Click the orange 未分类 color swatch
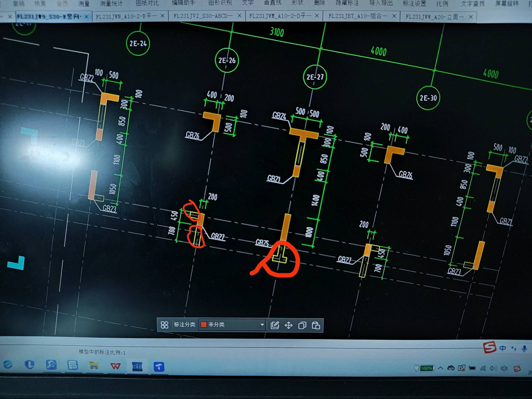Image resolution: width=532 pixels, height=399 pixels. 204,325
